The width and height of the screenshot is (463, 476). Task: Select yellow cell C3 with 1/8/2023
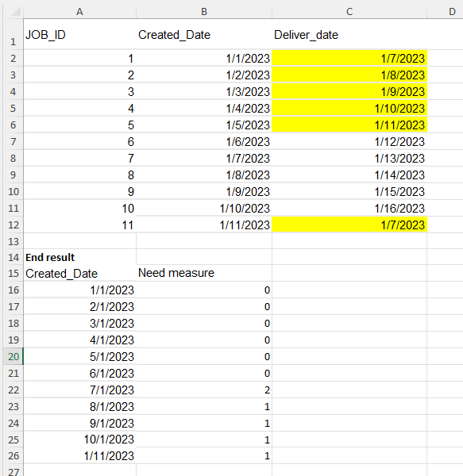[x=349, y=75]
